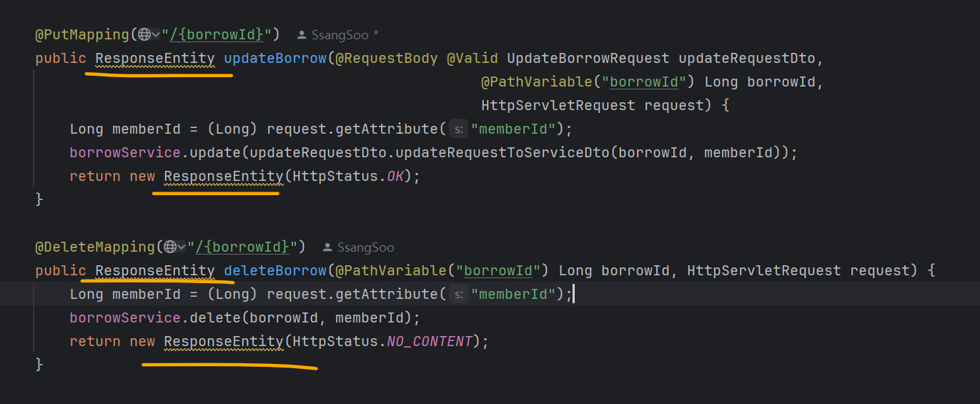
Task: Open the "SsangSoo *" author hint
Action: click(345, 34)
